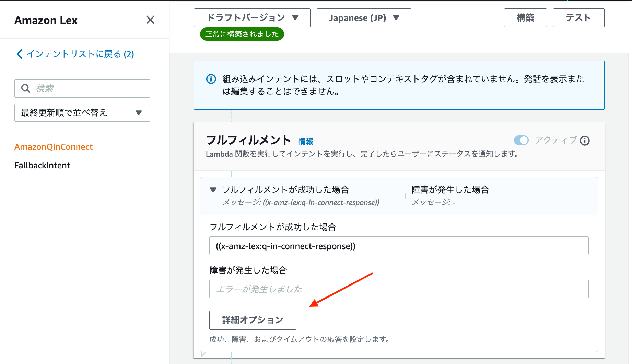Click the back chevron icon in sidebar

tap(20, 54)
